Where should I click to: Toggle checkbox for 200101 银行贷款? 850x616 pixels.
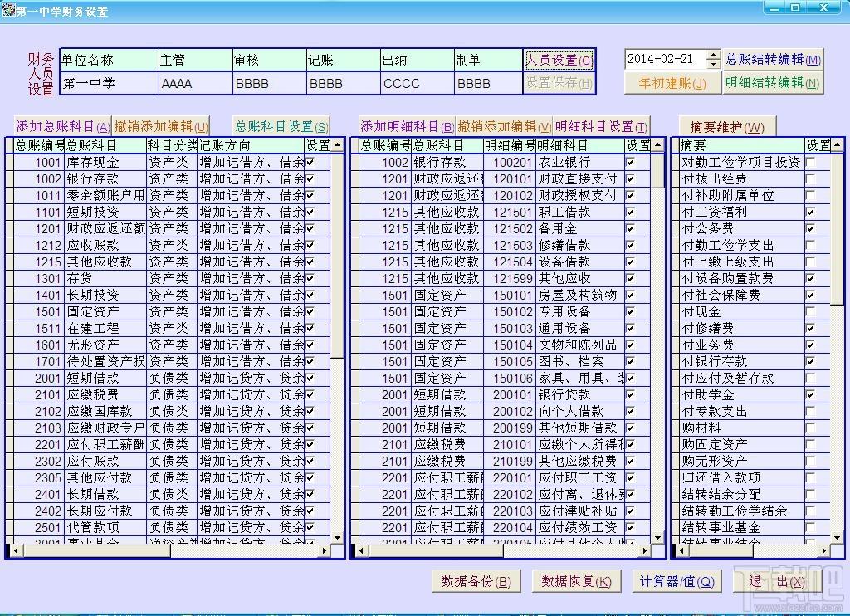(631, 394)
